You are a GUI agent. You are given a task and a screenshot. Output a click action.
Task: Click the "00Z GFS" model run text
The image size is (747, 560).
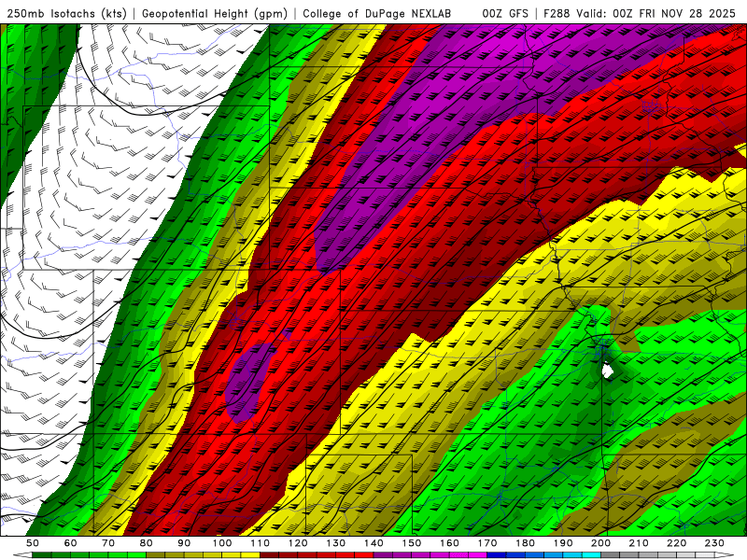pyautogui.click(x=505, y=13)
